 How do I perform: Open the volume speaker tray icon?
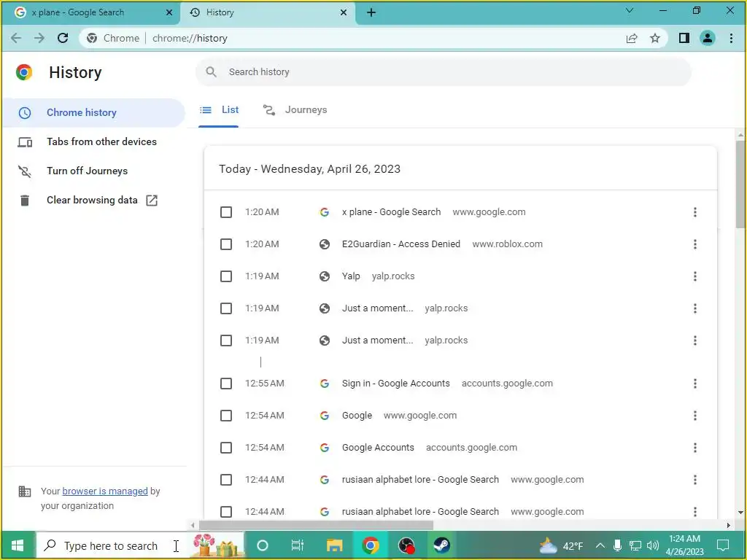click(653, 545)
